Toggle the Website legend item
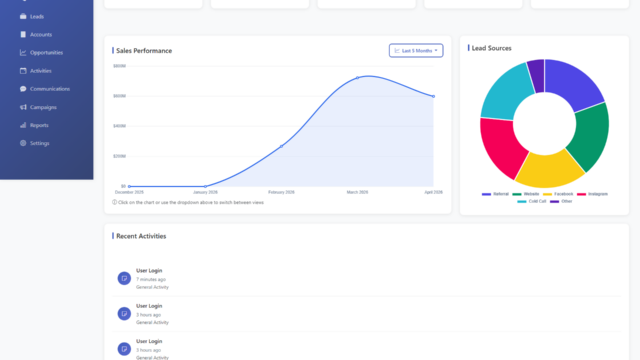 click(x=526, y=194)
